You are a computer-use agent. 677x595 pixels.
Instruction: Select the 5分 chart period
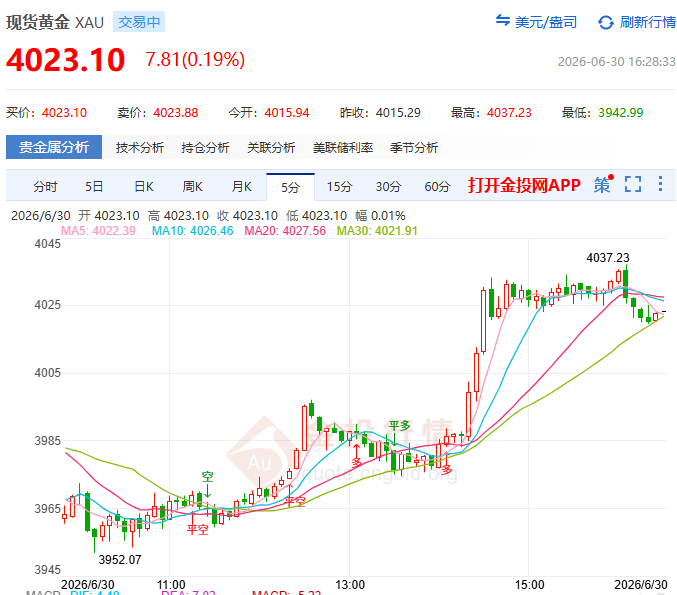click(290, 187)
